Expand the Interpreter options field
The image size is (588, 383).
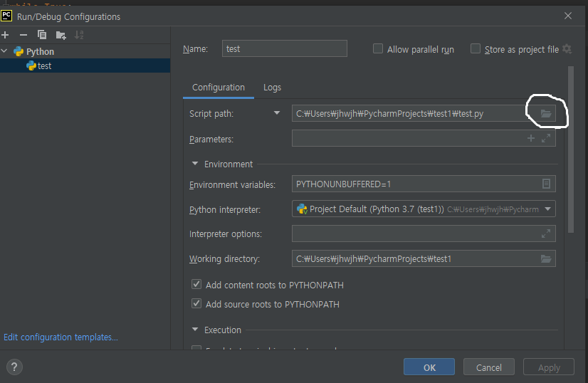[x=546, y=234]
